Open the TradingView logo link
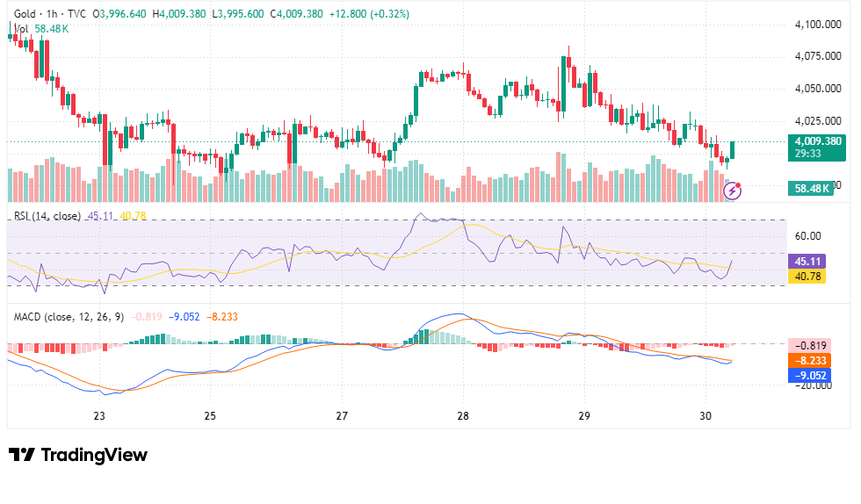The image size is (861, 504). click(78, 455)
